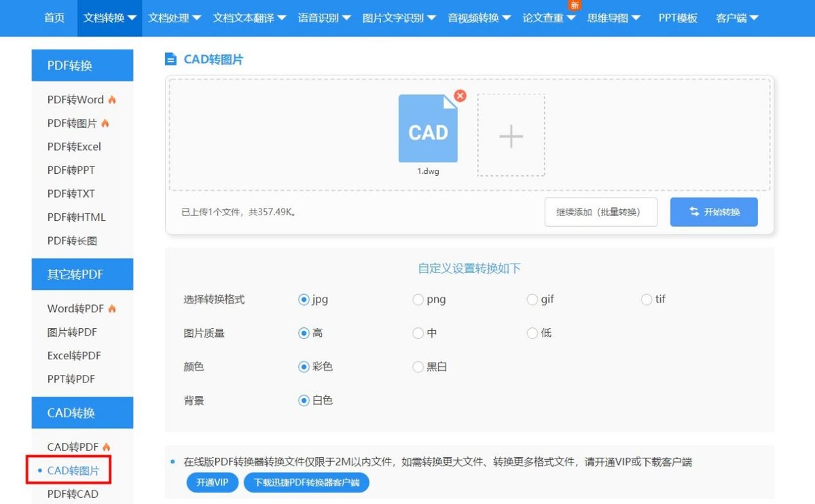Click 开始转换 button
The height and width of the screenshot is (504, 815).
click(x=714, y=212)
